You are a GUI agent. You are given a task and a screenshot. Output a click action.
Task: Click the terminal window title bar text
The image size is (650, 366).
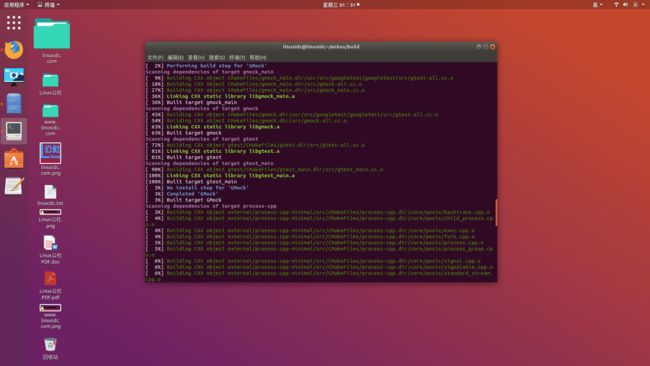point(321,47)
